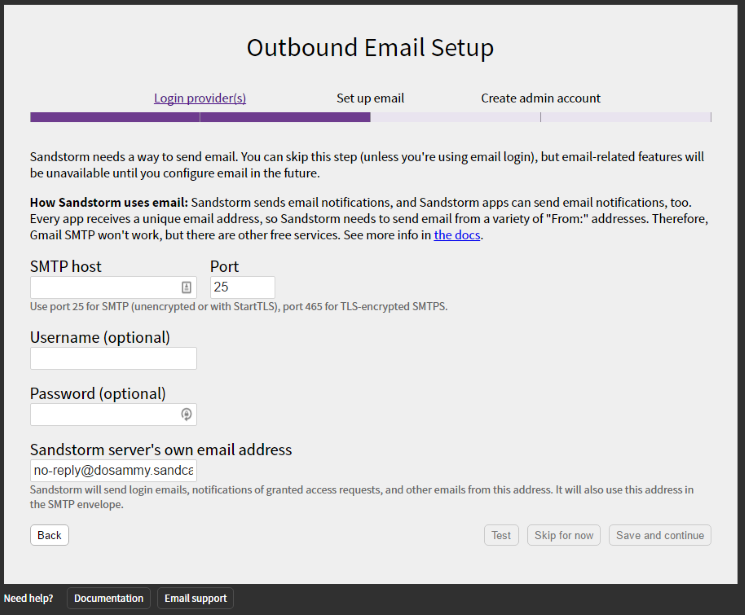Focus the SMTP host input field
Screen dimensions: 745x615
tap(113, 288)
